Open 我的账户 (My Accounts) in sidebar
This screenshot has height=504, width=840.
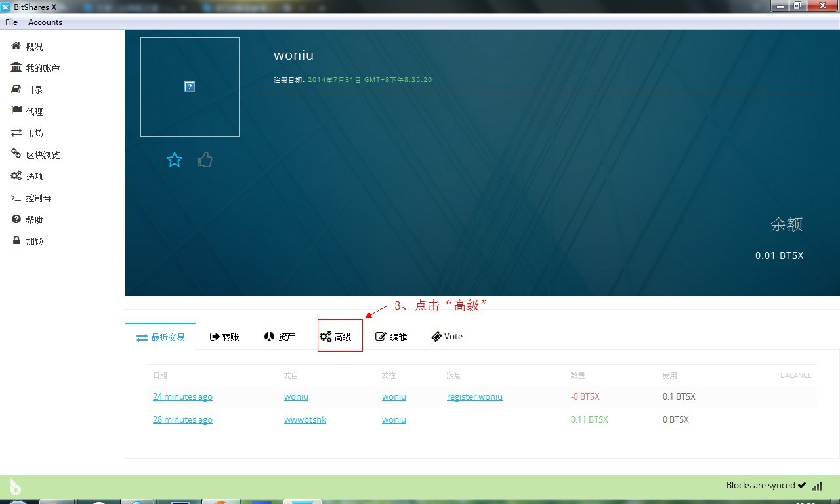(35, 68)
